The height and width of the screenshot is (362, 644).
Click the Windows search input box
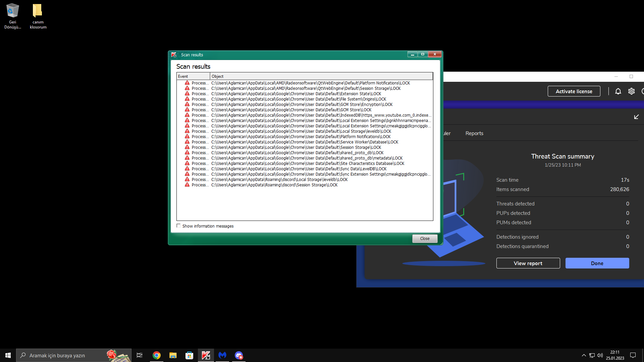67,355
